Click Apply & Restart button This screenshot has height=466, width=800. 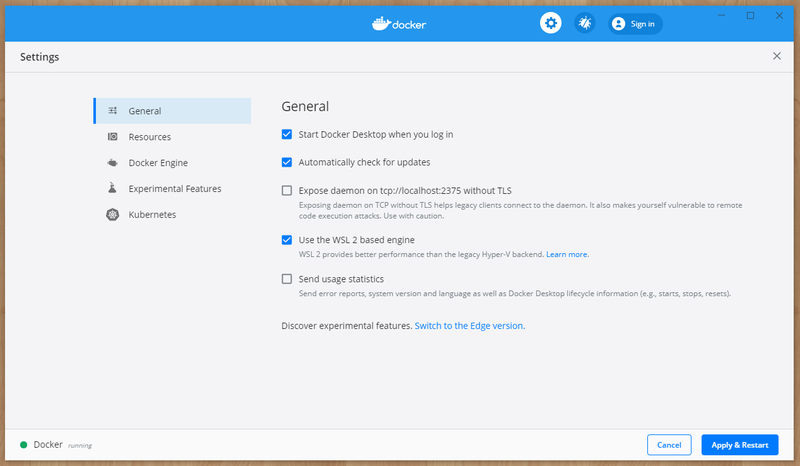point(740,445)
